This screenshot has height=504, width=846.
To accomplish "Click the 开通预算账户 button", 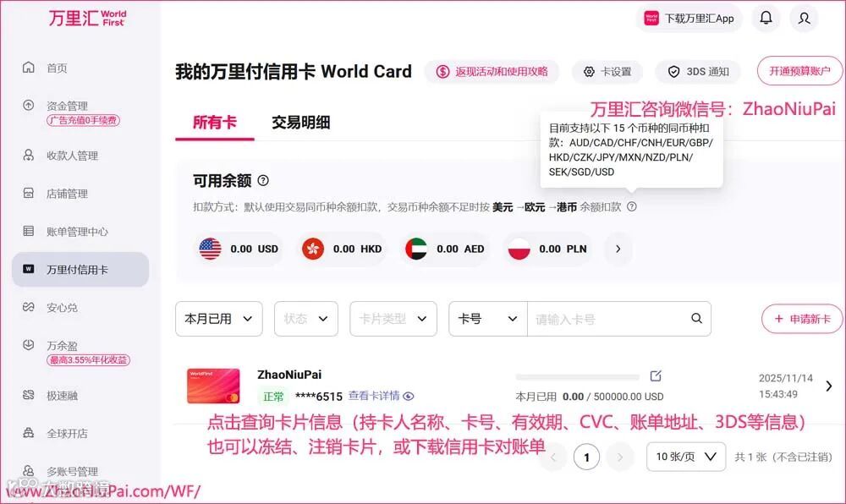I will tap(799, 71).
